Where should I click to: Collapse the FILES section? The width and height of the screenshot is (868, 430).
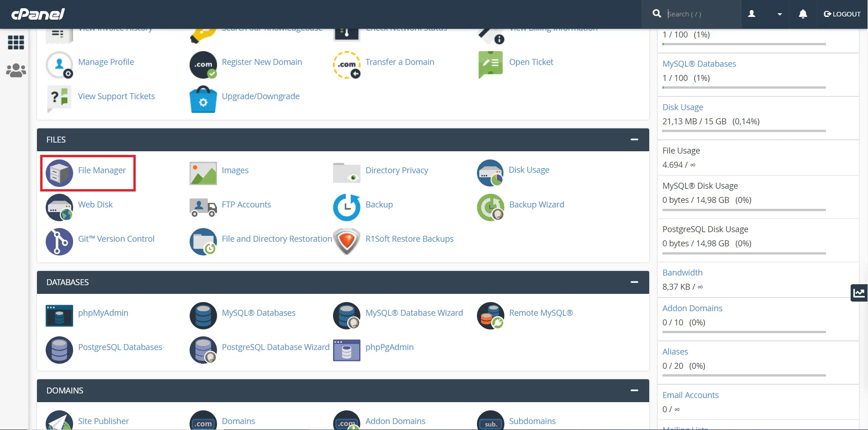[x=634, y=139]
